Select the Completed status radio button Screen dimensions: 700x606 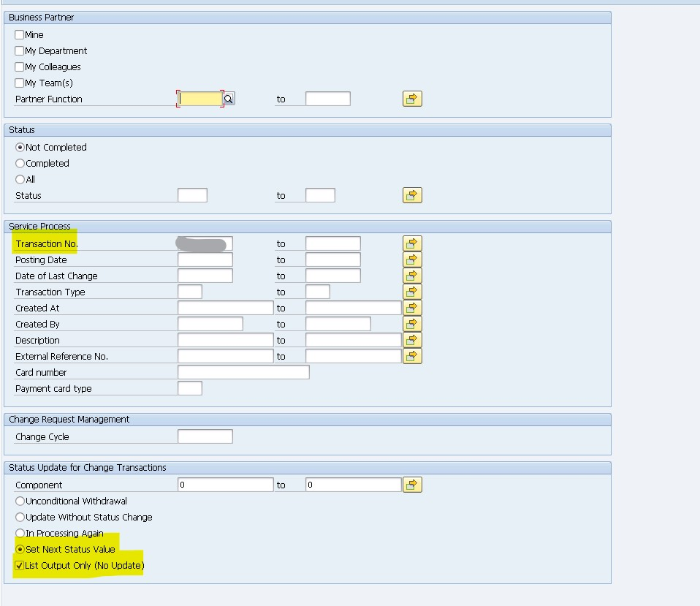pos(19,163)
